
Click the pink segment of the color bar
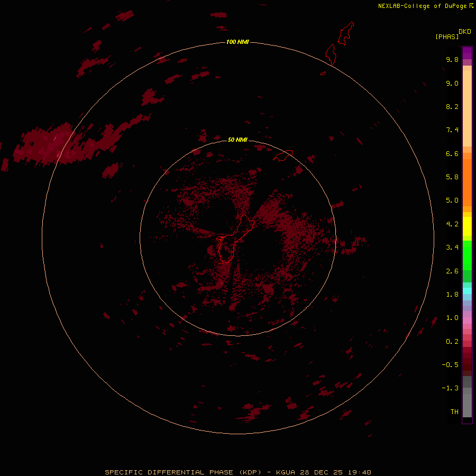pyautogui.click(x=467, y=321)
